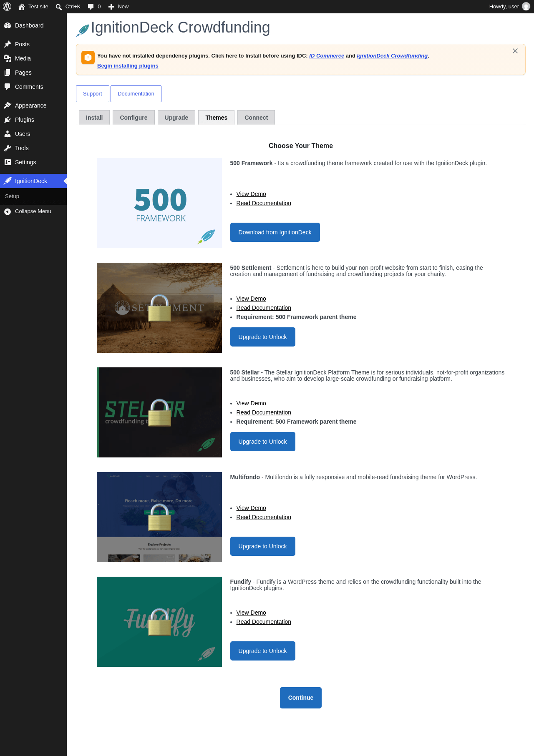
Task: Select the Stellar theme thumbnail
Action: [x=159, y=412]
